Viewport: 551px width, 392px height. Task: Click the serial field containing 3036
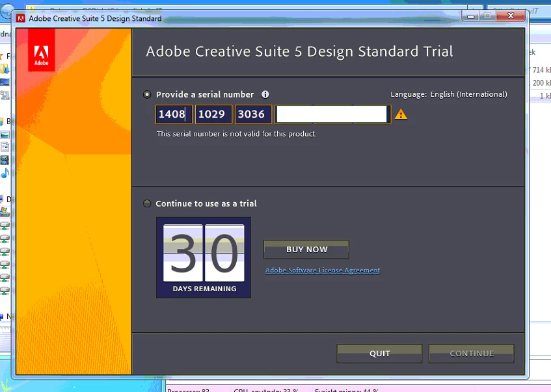[x=253, y=114]
